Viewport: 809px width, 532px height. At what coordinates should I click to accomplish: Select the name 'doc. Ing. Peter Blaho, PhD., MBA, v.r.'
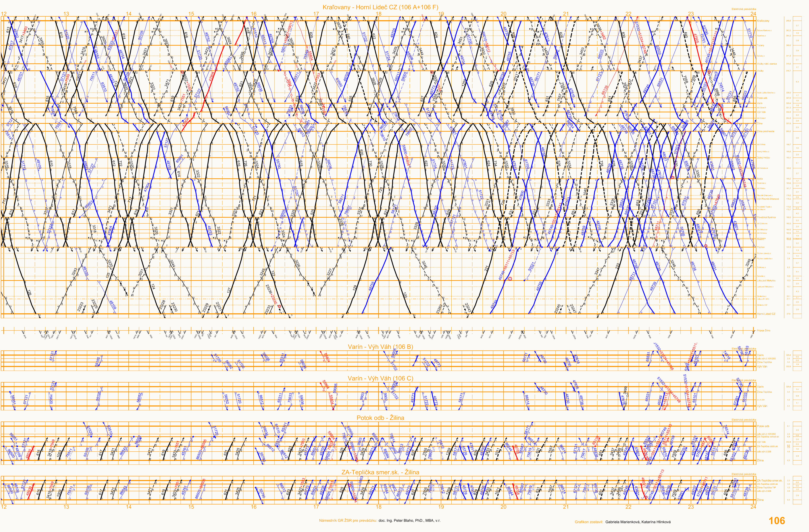(410, 520)
